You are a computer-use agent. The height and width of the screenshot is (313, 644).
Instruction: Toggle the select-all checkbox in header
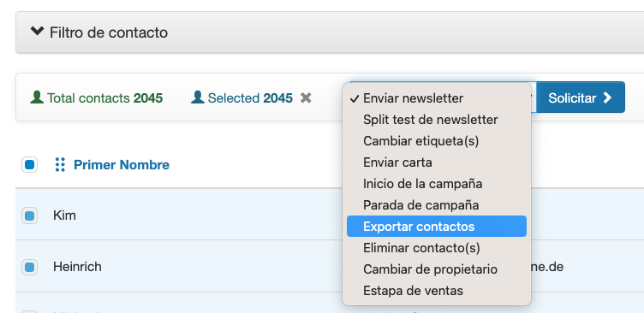tap(30, 165)
